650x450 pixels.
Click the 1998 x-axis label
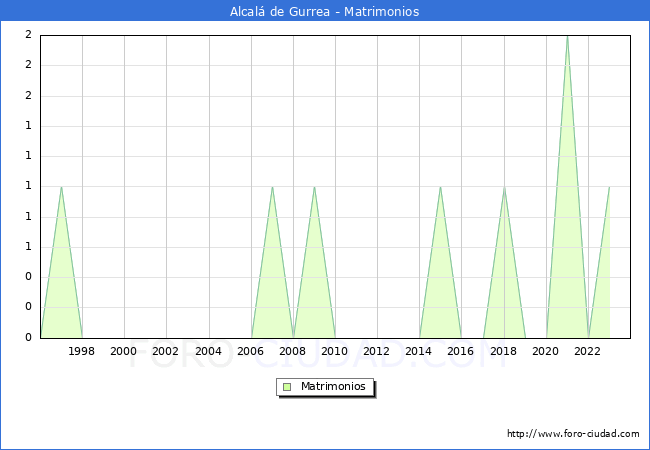[x=82, y=351]
